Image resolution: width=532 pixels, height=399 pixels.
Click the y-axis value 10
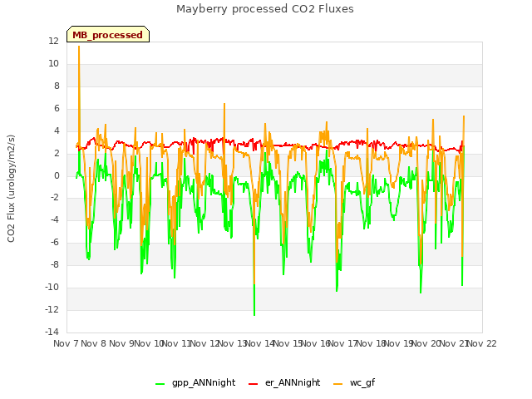coord(53,63)
